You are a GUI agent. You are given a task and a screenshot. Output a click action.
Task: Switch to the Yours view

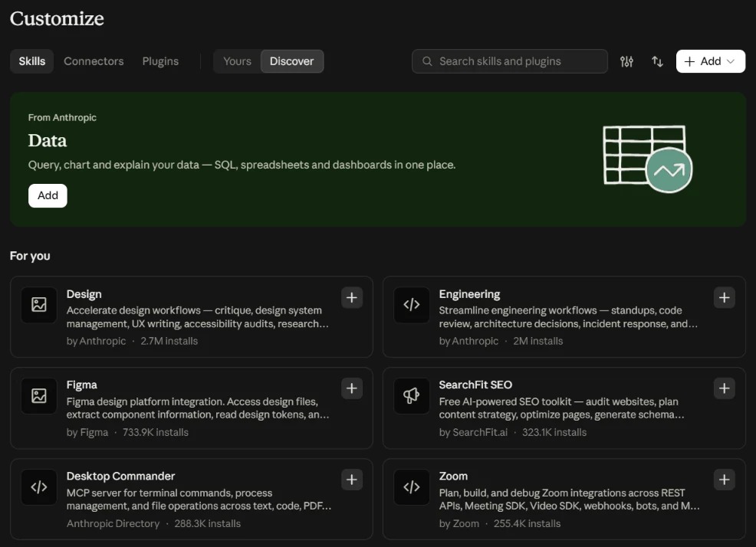[x=237, y=61]
